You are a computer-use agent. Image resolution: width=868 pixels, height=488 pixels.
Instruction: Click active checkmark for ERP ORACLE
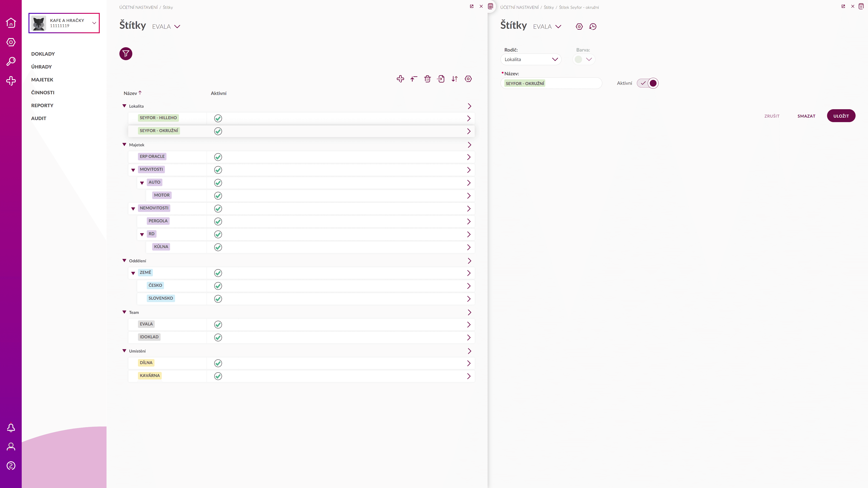click(x=218, y=157)
